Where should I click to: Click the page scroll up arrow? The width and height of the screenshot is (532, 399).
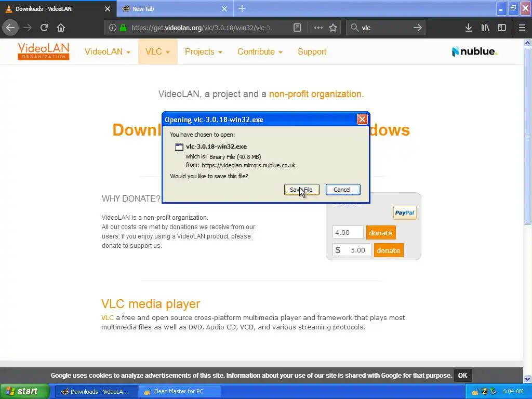click(527, 43)
